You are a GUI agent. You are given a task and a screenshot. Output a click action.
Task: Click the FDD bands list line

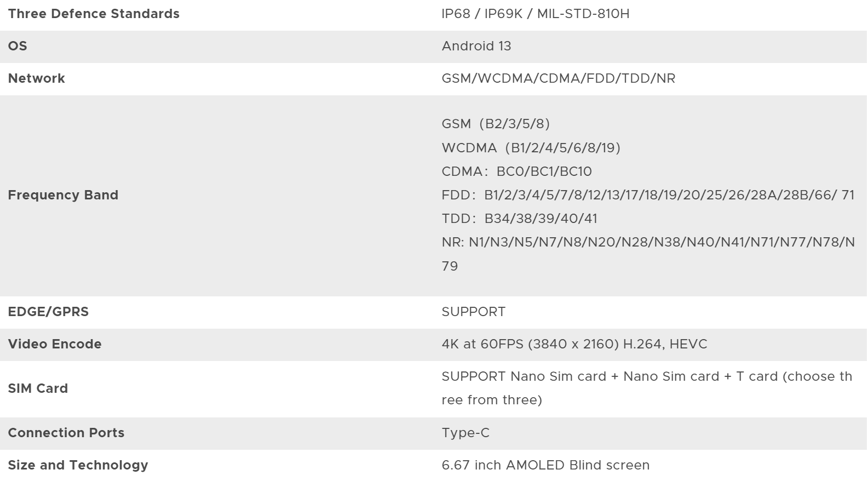point(647,195)
